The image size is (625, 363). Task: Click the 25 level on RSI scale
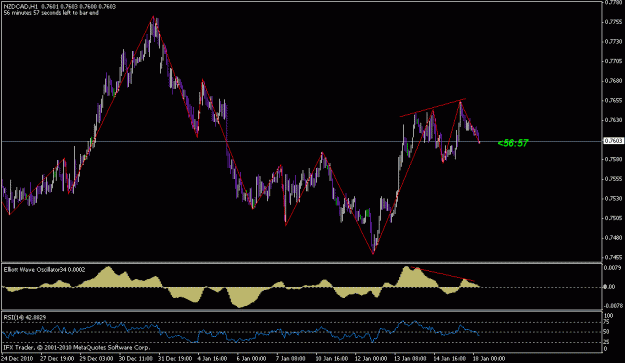(607, 342)
